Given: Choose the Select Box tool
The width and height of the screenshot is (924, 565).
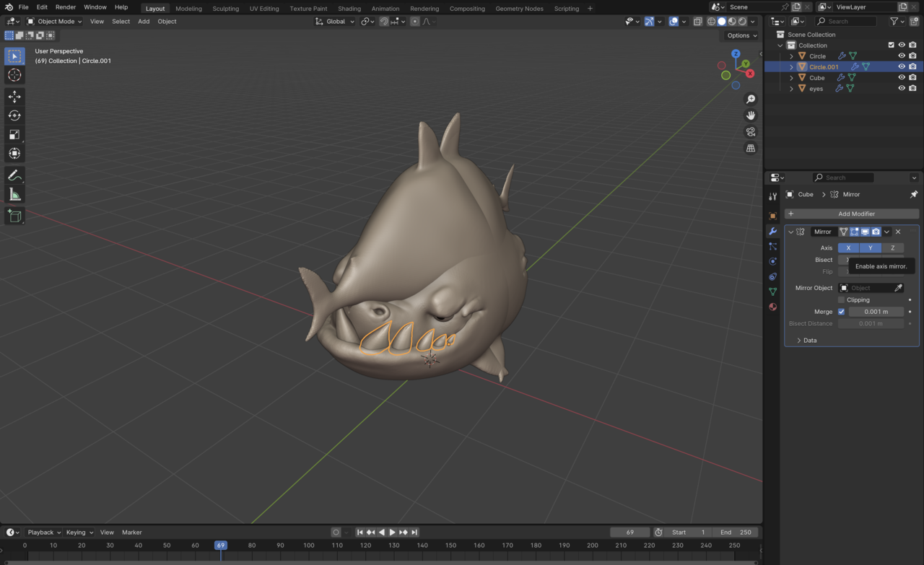Looking at the screenshot, I should tap(14, 56).
